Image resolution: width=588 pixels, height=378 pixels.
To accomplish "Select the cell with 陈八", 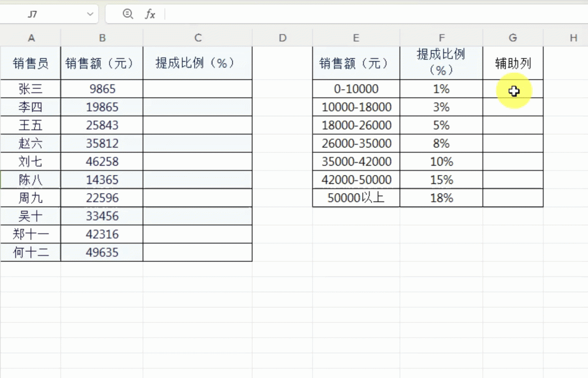I will (x=31, y=180).
